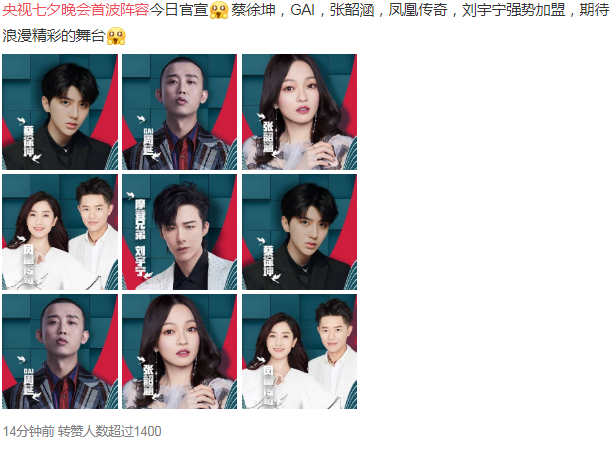Open the bottom-row GAI周延 poster thumbnail
Screen dimensions: 615x458
point(60,352)
